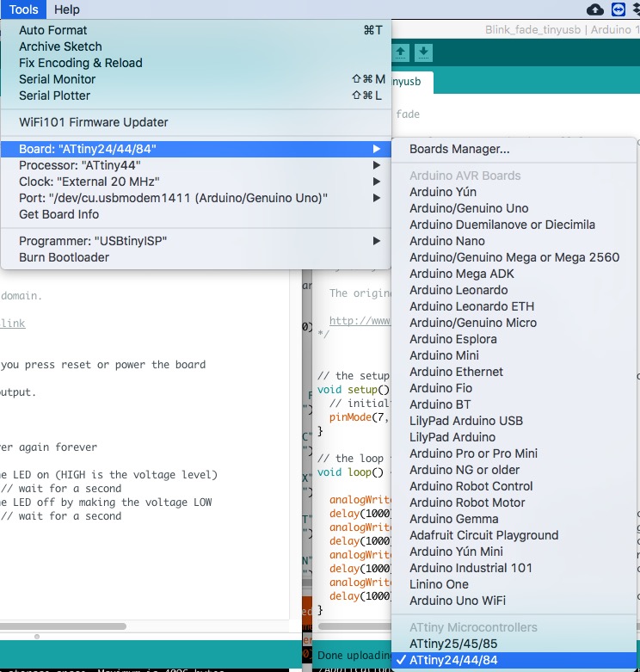Select Arduino Mega ADK board
The height and width of the screenshot is (672, 640).
click(514, 274)
